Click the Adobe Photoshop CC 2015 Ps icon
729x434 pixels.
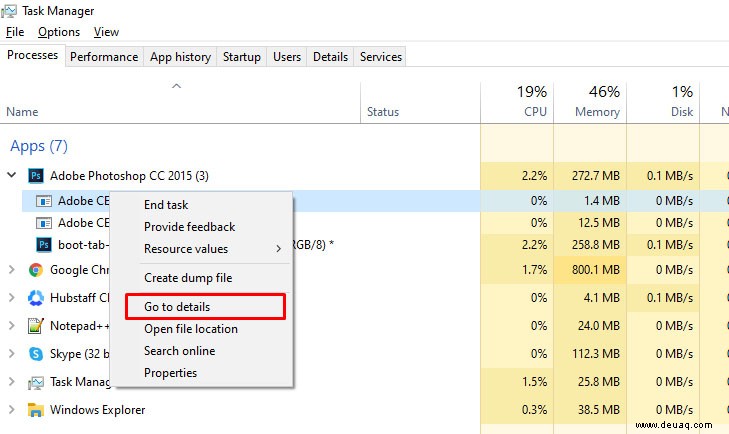pyautogui.click(x=36, y=176)
